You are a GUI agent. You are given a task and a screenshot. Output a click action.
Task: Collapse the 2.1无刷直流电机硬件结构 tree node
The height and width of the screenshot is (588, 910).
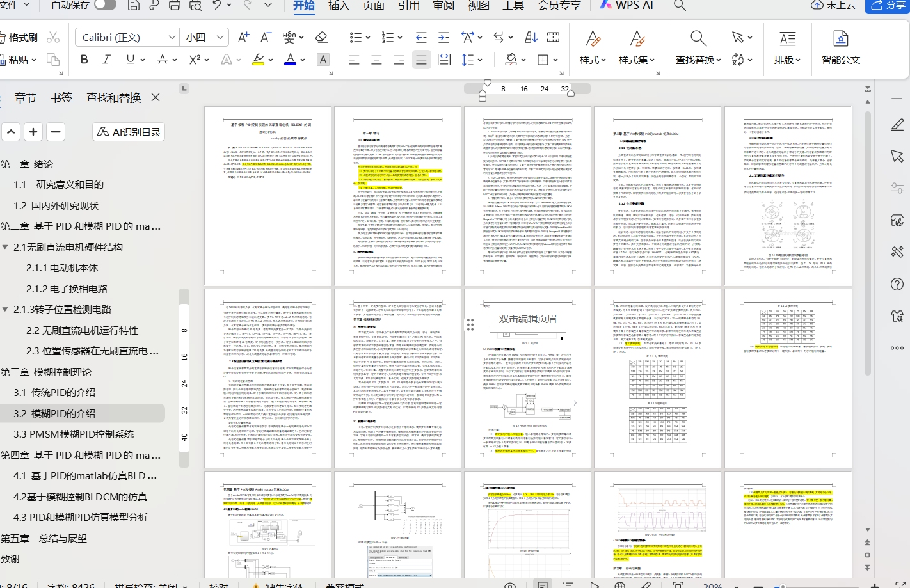(5, 247)
